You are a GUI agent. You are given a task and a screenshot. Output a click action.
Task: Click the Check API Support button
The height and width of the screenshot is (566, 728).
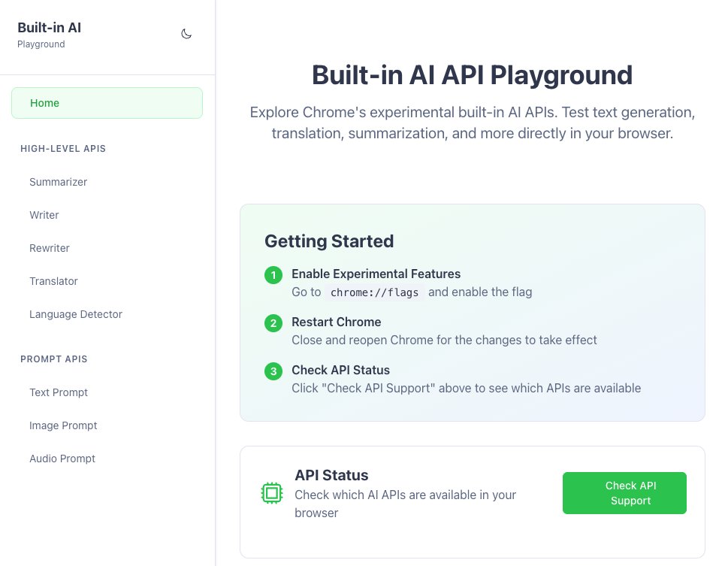pyautogui.click(x=624, y=493)
